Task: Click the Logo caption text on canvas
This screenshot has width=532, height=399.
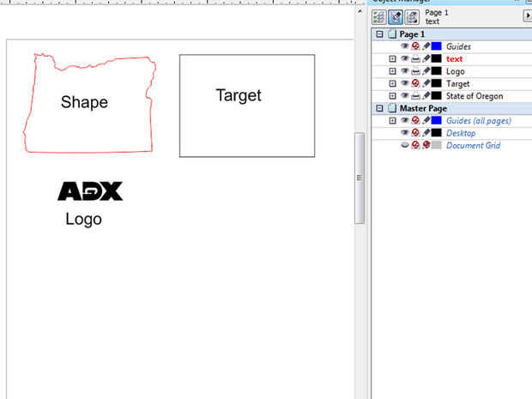Action: click(x=84, y=219)
